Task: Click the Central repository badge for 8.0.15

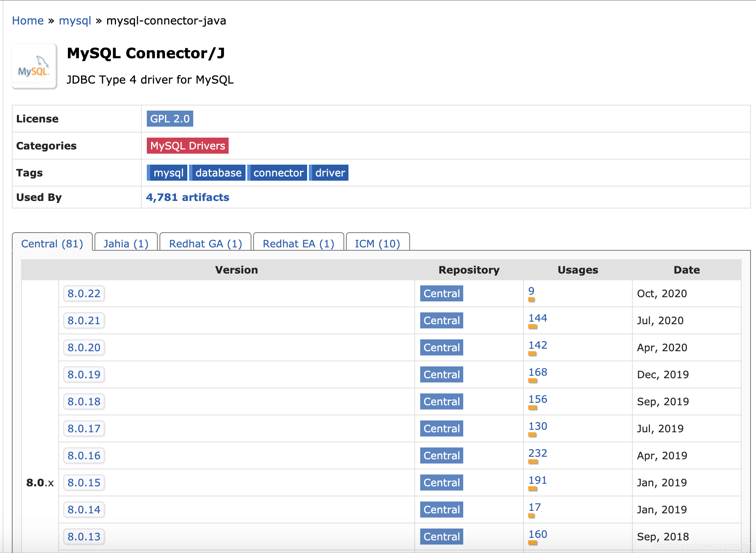Action: click(442, 483)
